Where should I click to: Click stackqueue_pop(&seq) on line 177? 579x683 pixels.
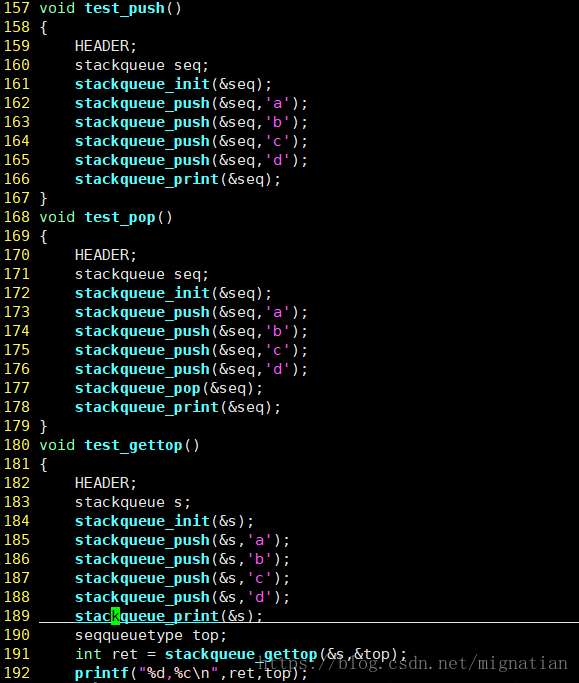click(x=169, y=389)
